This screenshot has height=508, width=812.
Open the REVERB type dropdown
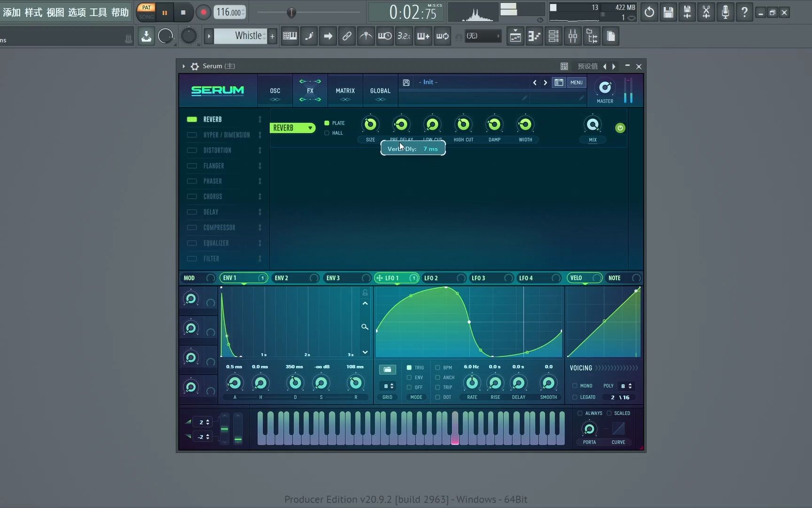click(x=292, y=128)
